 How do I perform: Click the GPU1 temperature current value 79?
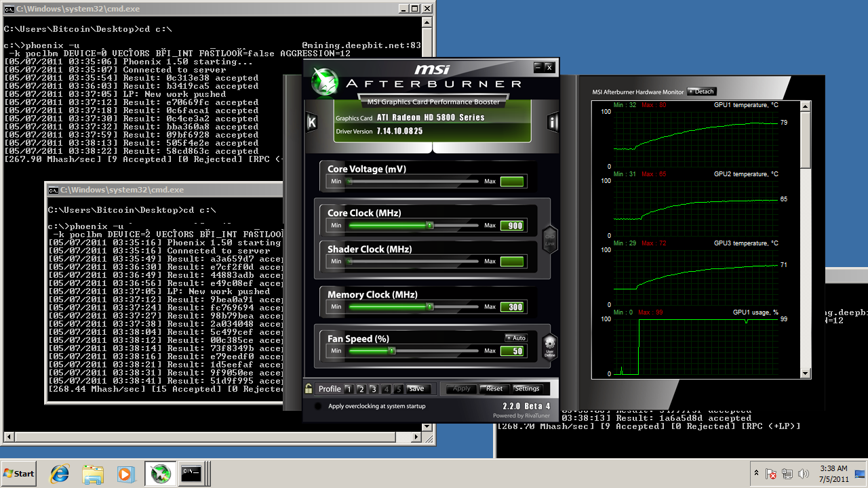784,123
